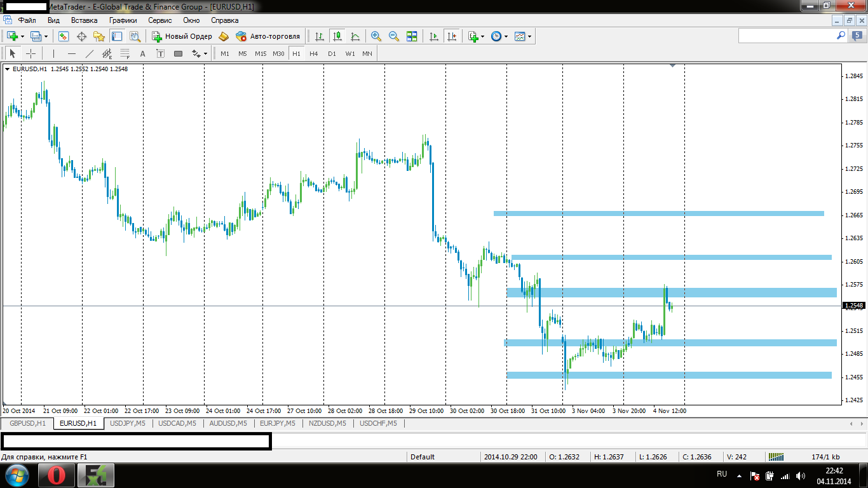Open the MetaEditor book icon
Screen dimensions: 868x488
tap(223, 36)
